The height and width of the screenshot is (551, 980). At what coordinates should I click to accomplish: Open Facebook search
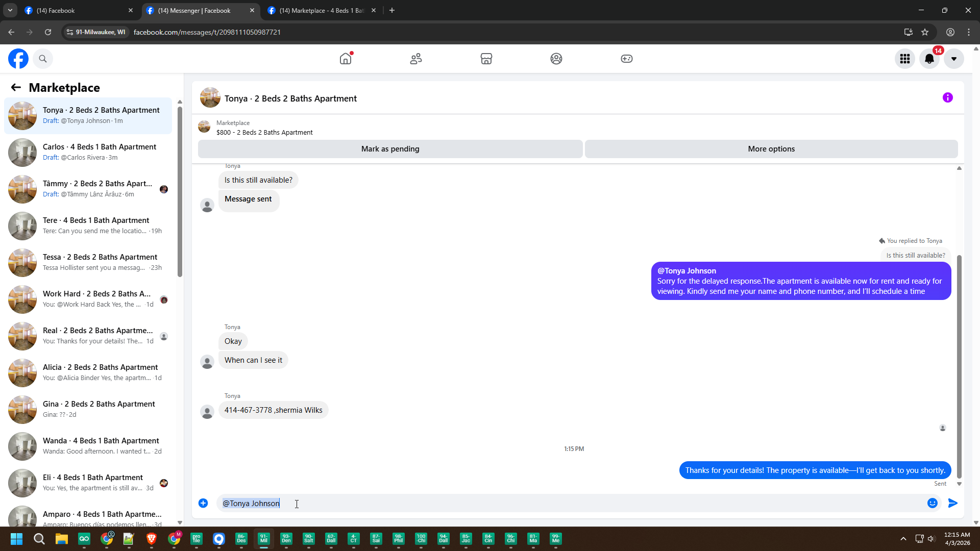tap(43, 59)
